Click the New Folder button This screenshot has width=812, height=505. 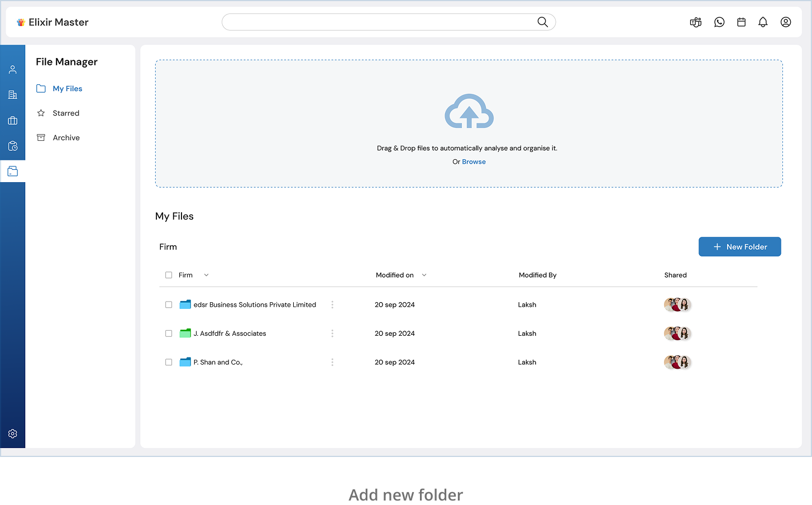740,247
